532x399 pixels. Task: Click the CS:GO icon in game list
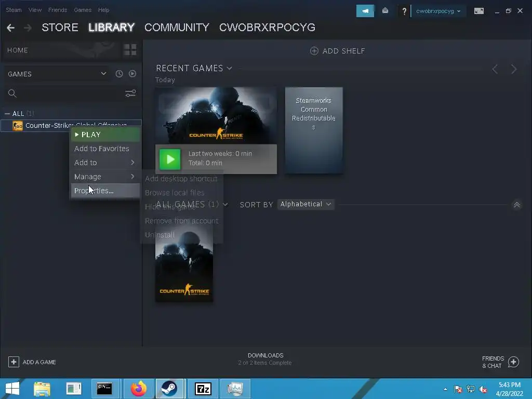pos(18,126)
